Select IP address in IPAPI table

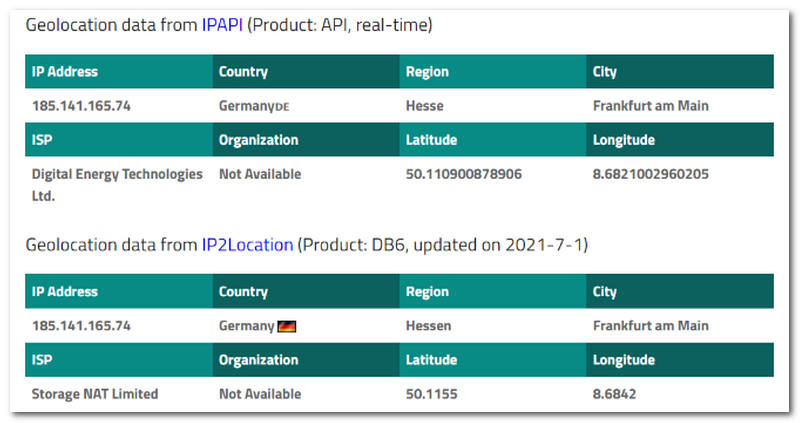[81, 105]
